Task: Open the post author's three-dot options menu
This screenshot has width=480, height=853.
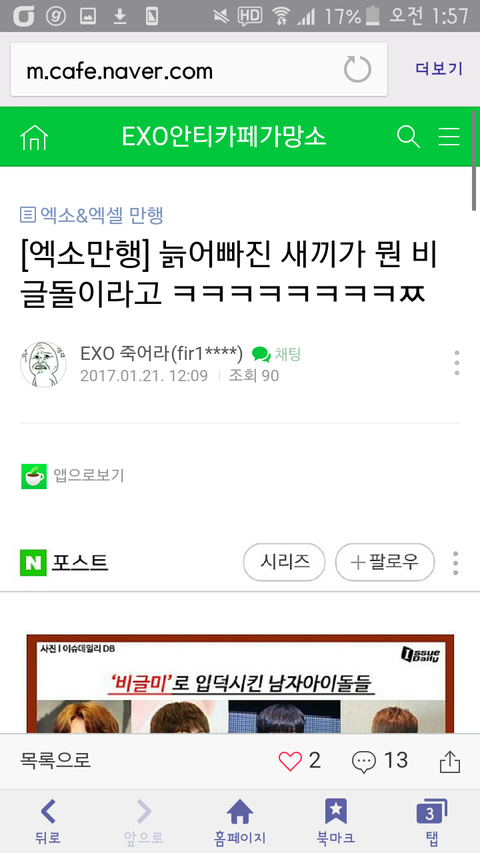Action: click(x=457, y=363)
